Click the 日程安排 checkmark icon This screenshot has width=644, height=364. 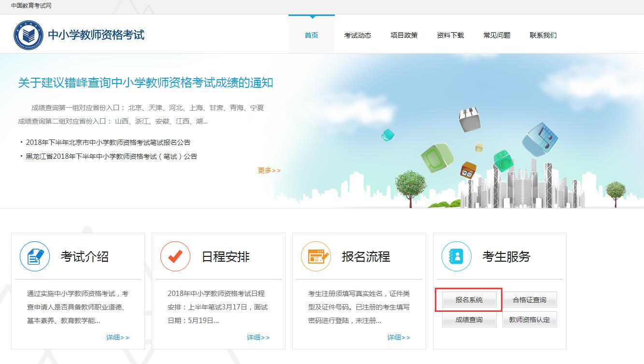click(x=175, y=256)
